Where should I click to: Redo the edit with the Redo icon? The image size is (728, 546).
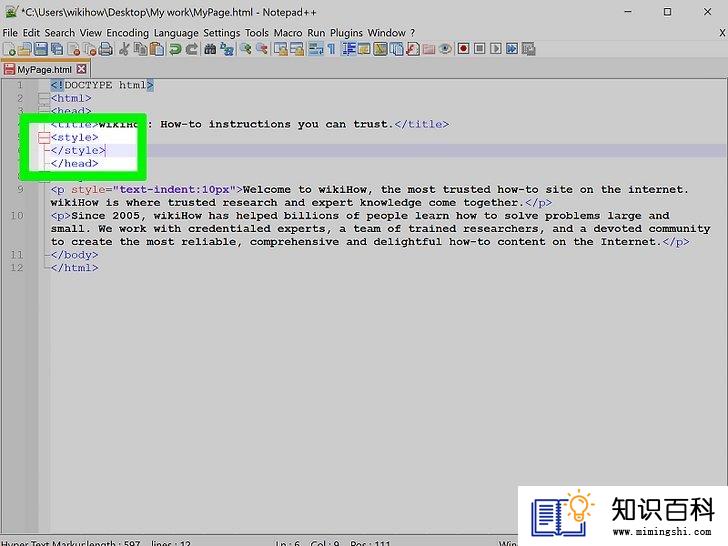[191, 49]
